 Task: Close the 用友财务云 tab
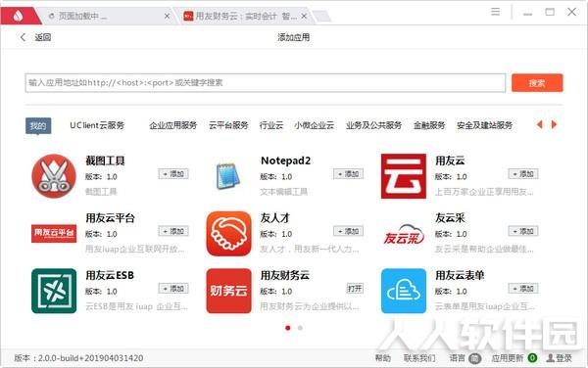coord(304,16)
